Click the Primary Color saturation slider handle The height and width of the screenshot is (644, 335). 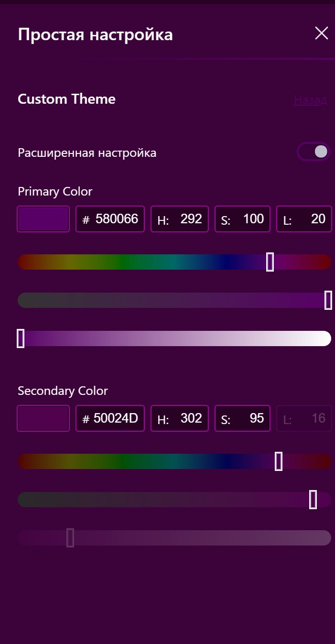[x=328, y=300]
